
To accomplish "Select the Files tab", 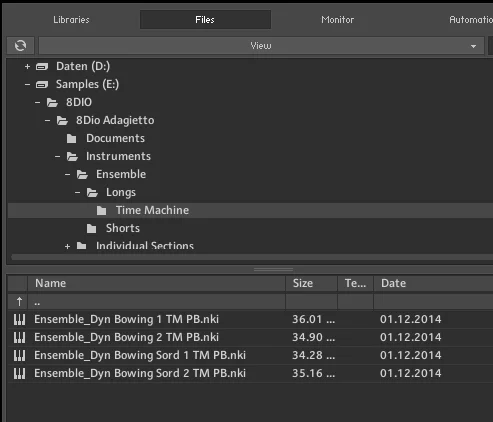I will 205,20.
